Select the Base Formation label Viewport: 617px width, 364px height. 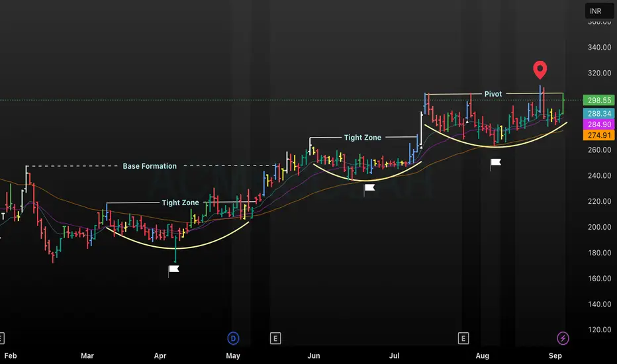pos(150,166)
